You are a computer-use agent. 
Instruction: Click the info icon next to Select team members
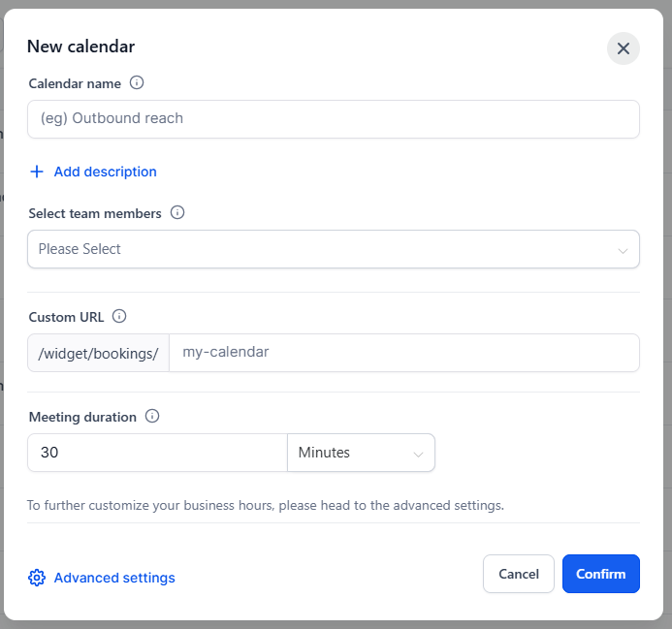click(177, 213)
